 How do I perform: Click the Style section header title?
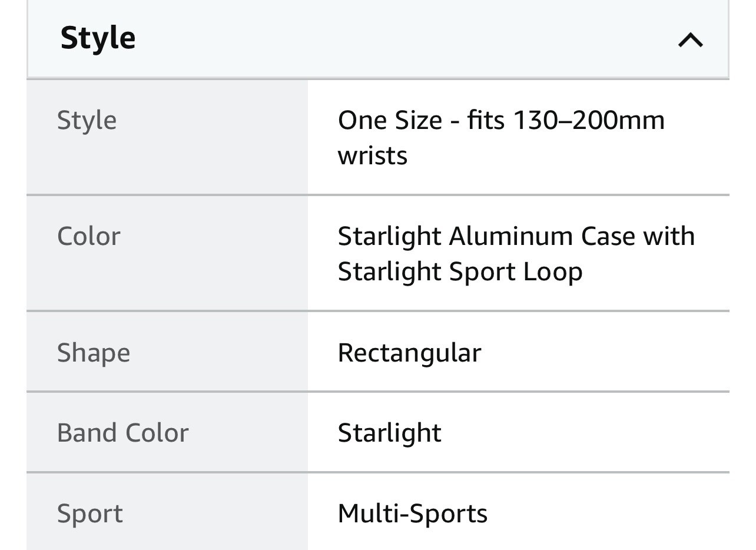(x=98, y=38)
